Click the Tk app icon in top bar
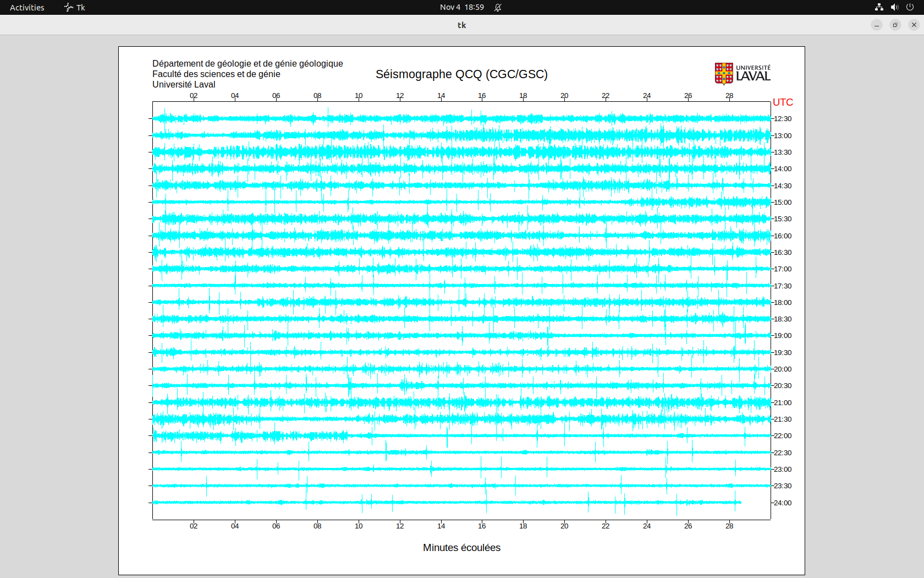924x578 pixels. (69, 7)
